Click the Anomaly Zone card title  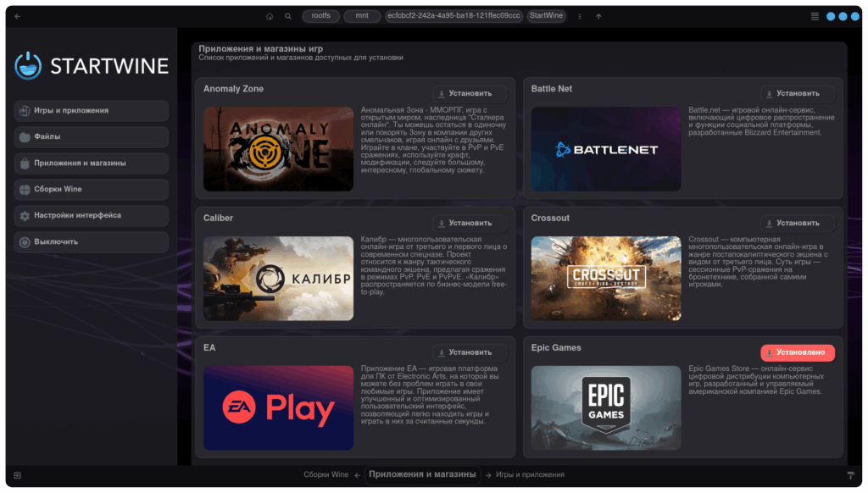pos(234,89)
